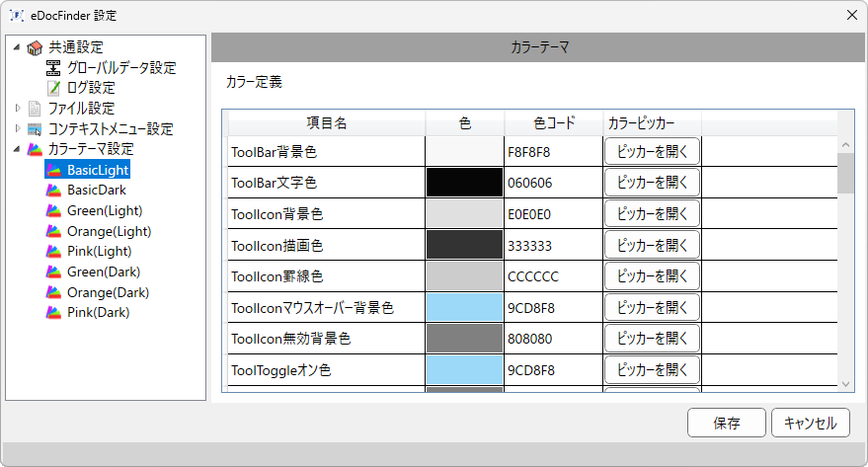Click the 9CD8F8 color code of ToolIconマウスオーバー背景色
Image resolution: width=868 pixels, height=467 pixels.
coord(531,308)
